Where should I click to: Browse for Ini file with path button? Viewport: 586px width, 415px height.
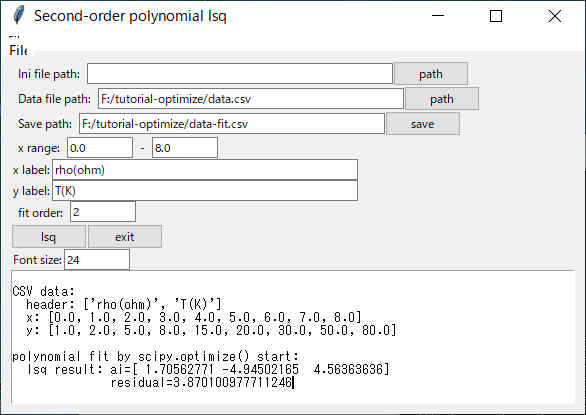pos(431,74)
